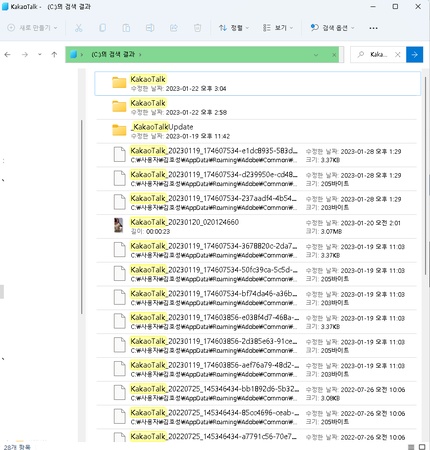Viewport: 430px width, 450px height.
Task: Select file KakaoTalk_20230119_174603856-aef76a79
Action: pos(257,369)
